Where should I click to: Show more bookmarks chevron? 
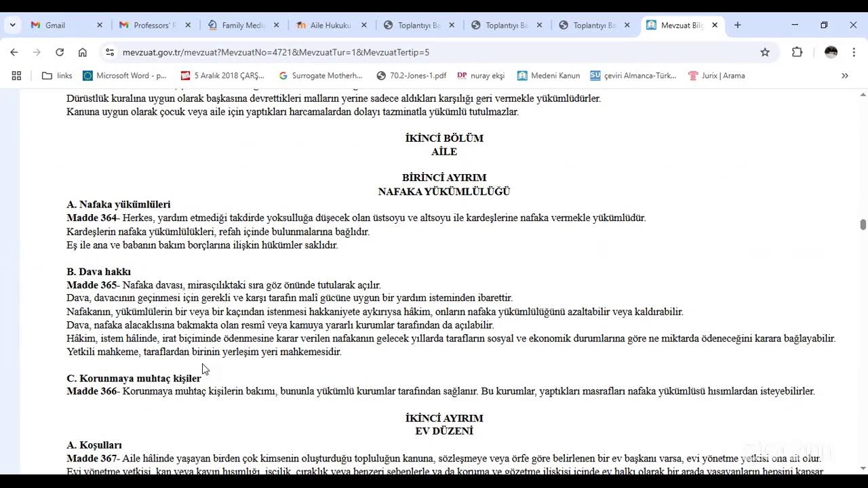[845, 76]
